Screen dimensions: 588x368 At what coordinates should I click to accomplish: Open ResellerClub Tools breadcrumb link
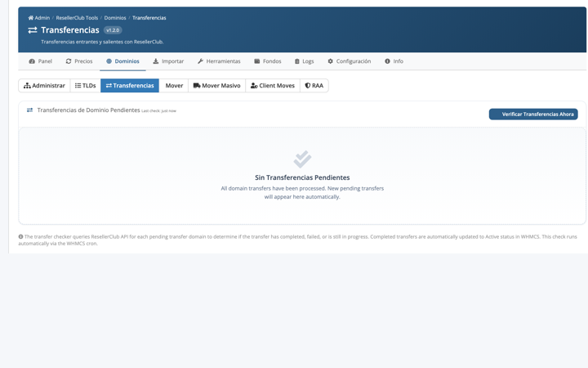pos(77,18)
